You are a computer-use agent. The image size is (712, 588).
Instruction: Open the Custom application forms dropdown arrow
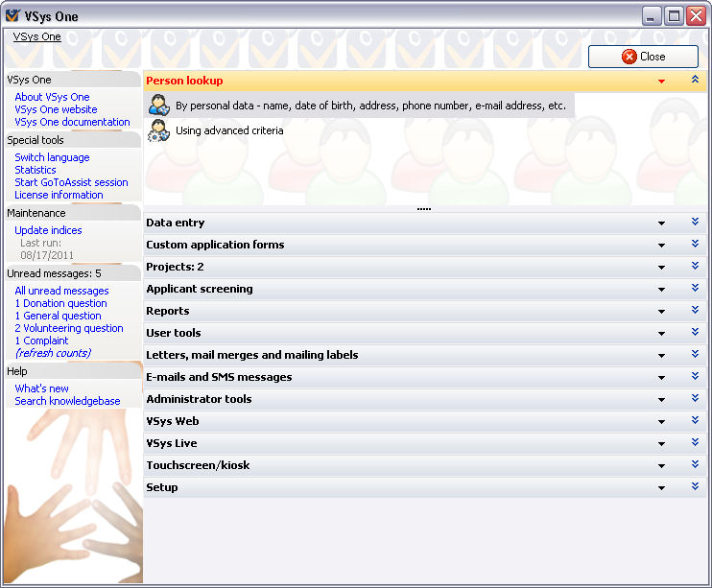pos(661,246)
